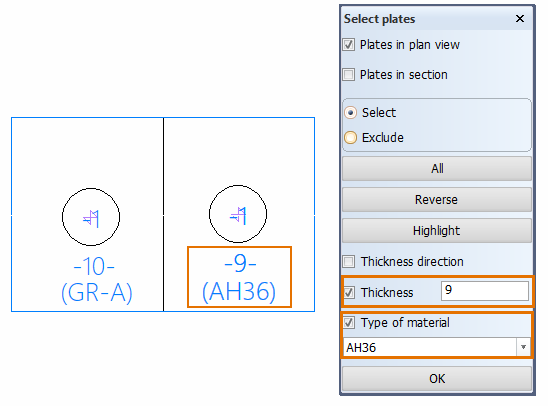Click the Thickness value input field

[485, 291]
